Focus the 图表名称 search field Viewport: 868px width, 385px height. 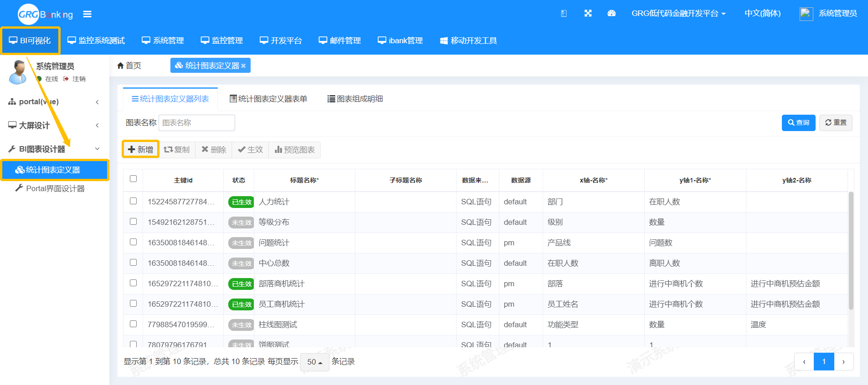(197, 123)
